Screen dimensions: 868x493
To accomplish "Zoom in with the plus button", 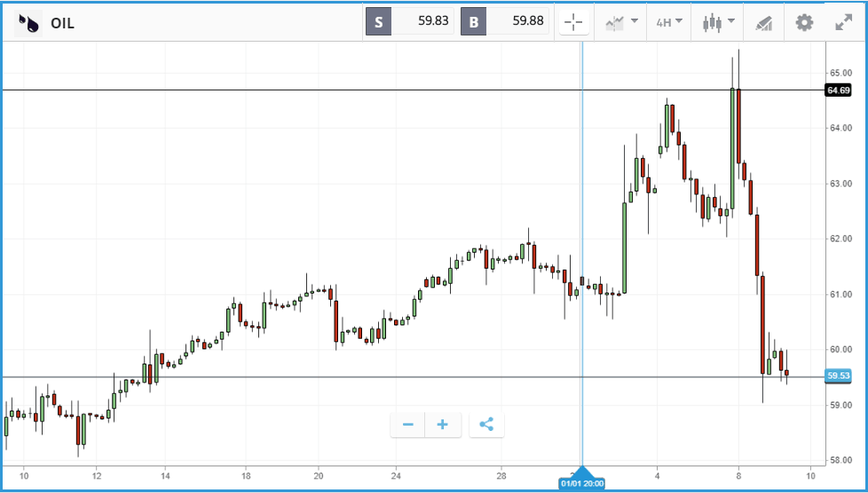I will [x=443, y=425].
